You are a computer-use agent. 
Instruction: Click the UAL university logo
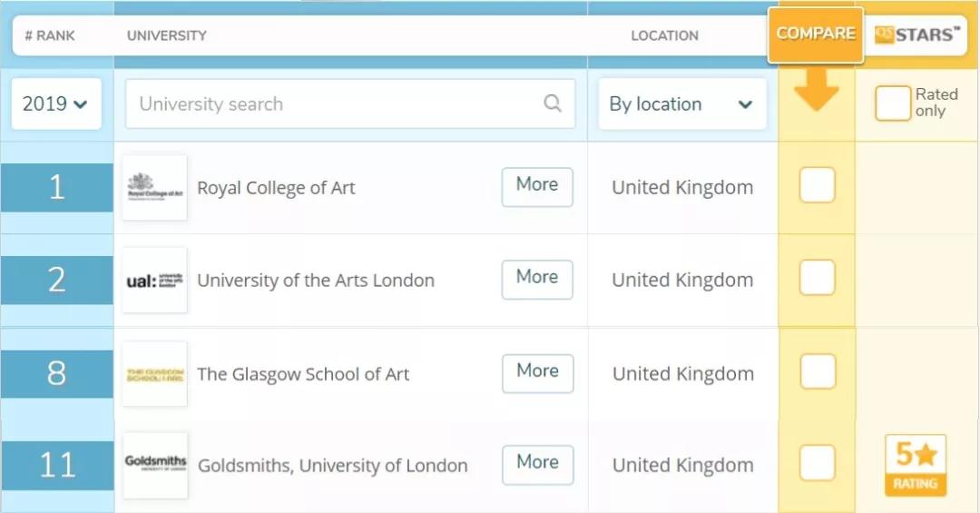[155, 281]
